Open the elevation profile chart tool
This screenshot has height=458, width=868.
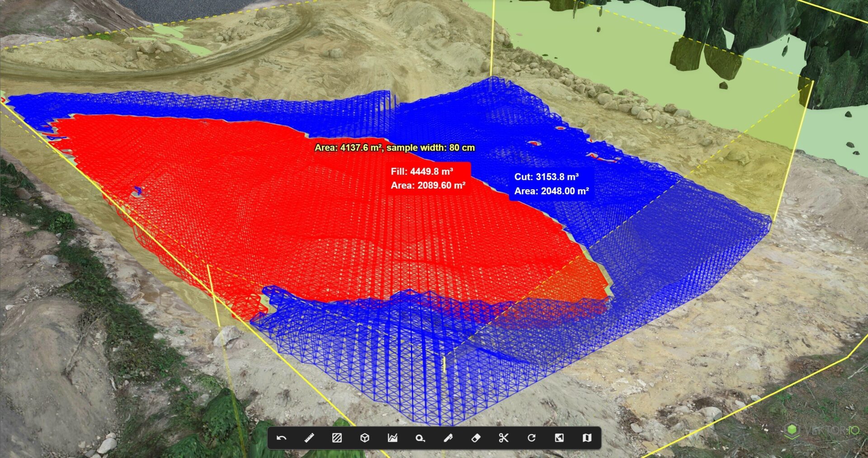point(392,438)
